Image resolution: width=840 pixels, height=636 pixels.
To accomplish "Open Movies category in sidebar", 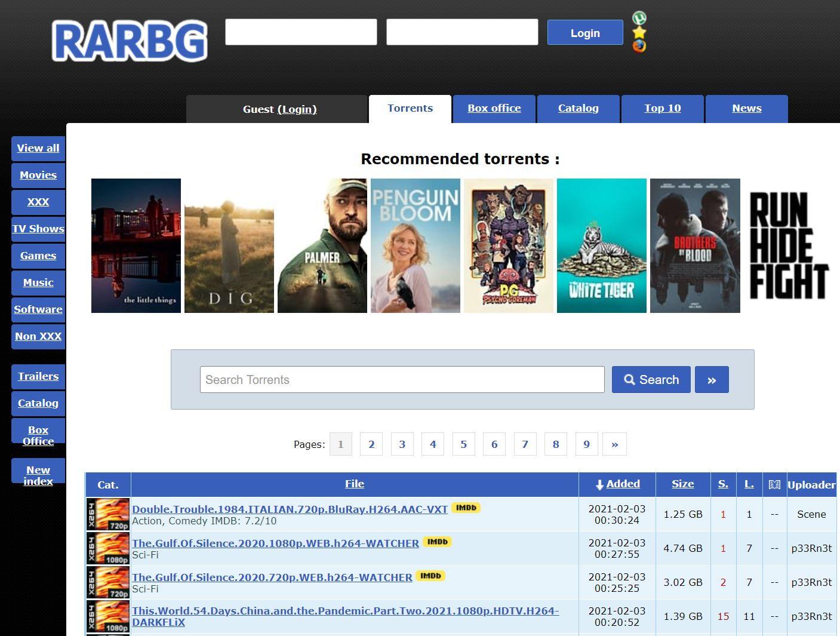I will [38, 175].
